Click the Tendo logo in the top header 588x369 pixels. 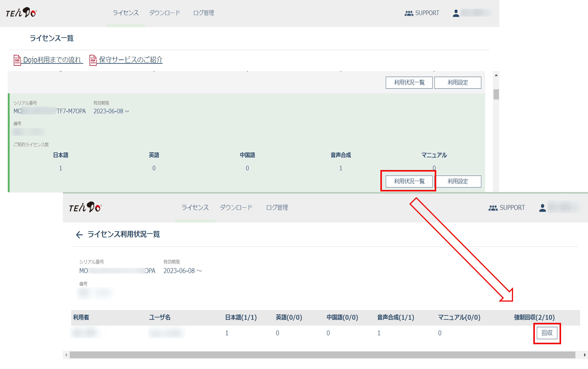[21, 12]
